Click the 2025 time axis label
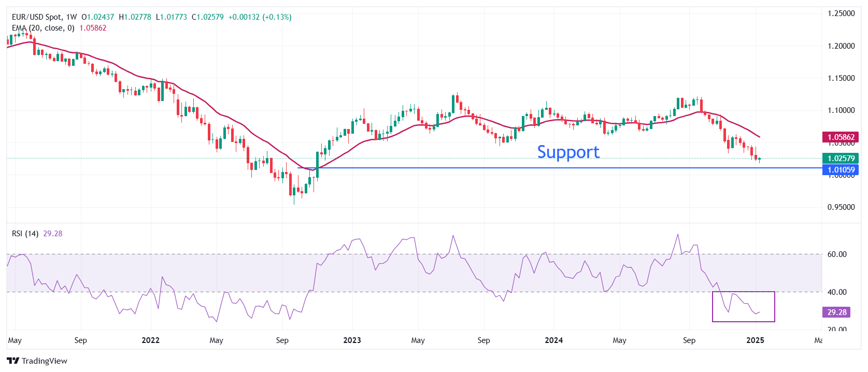The width and height of the screenshot is (868, 372). click(755, 340)
